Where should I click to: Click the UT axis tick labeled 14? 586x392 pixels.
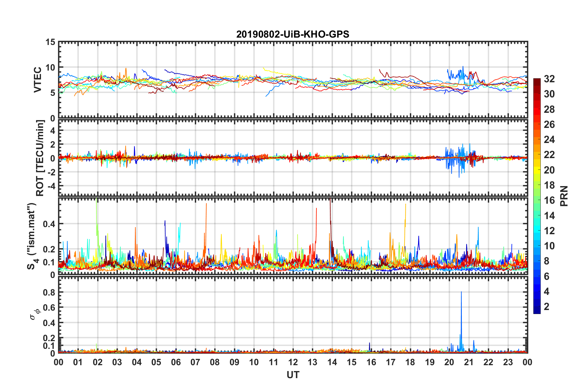[x=332, y=362]
